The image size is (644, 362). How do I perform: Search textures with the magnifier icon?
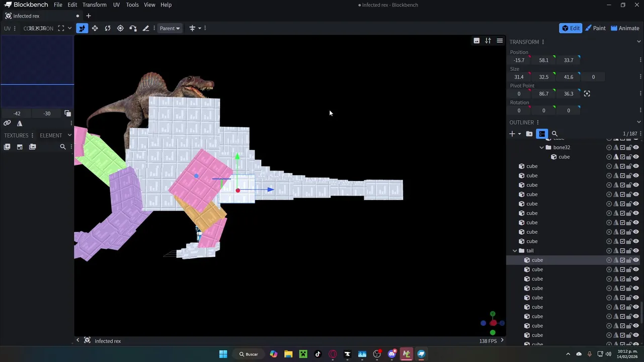63,147
